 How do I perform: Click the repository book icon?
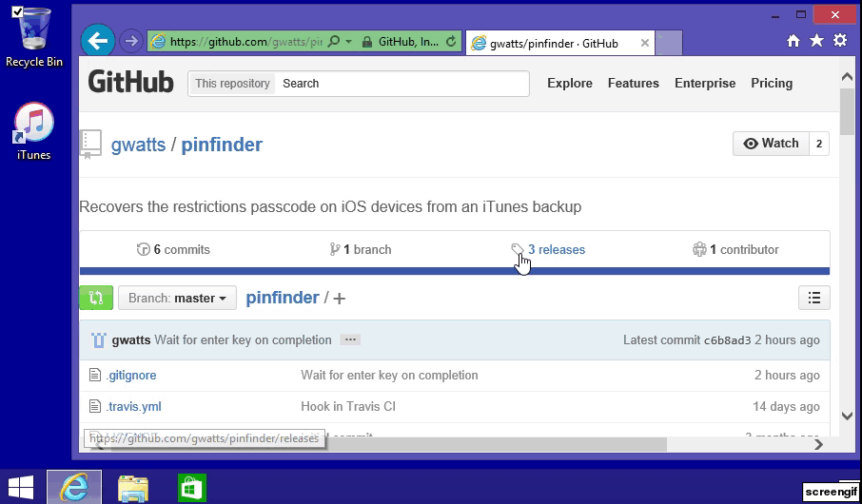[x=90, y=144]
